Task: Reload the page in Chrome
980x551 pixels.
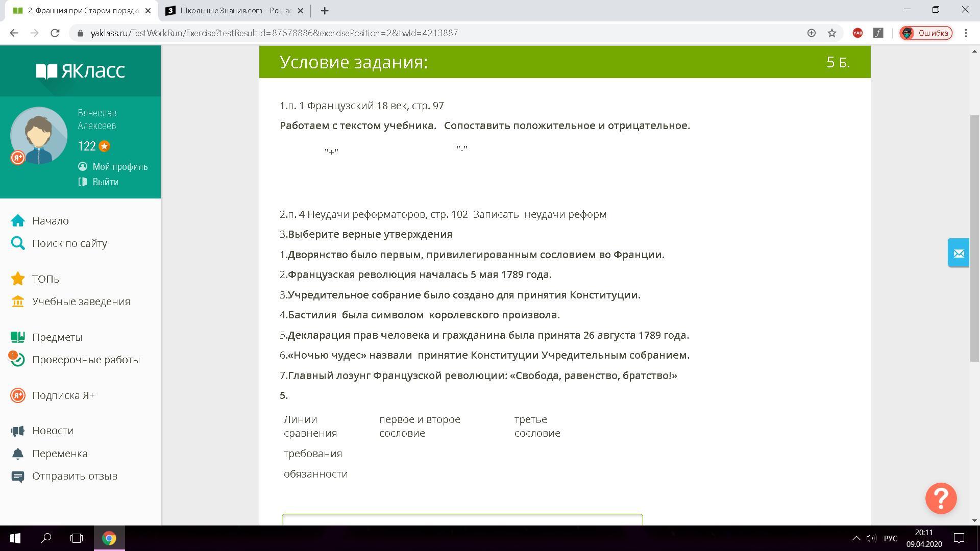Action: [55, 33]
